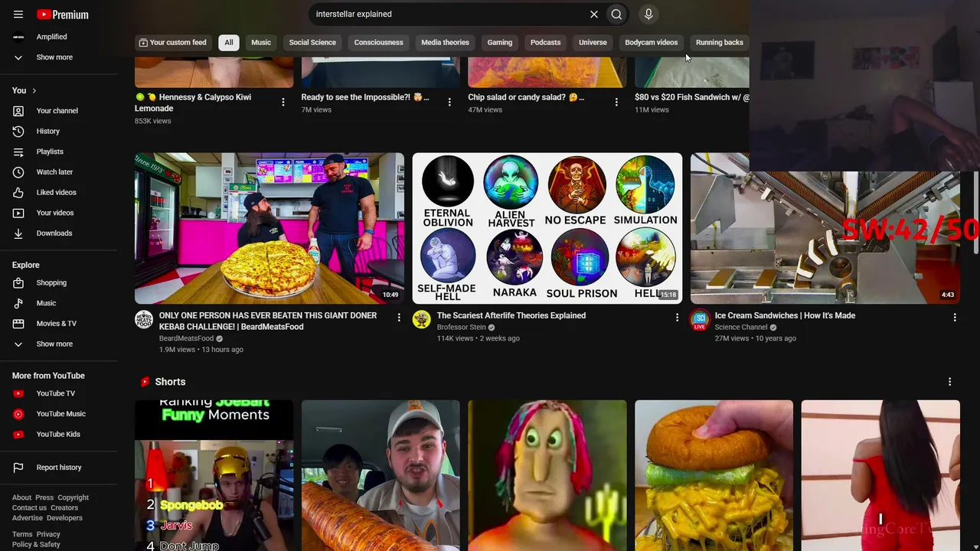Play the giant cheesy burger short

tap(714, 475)
